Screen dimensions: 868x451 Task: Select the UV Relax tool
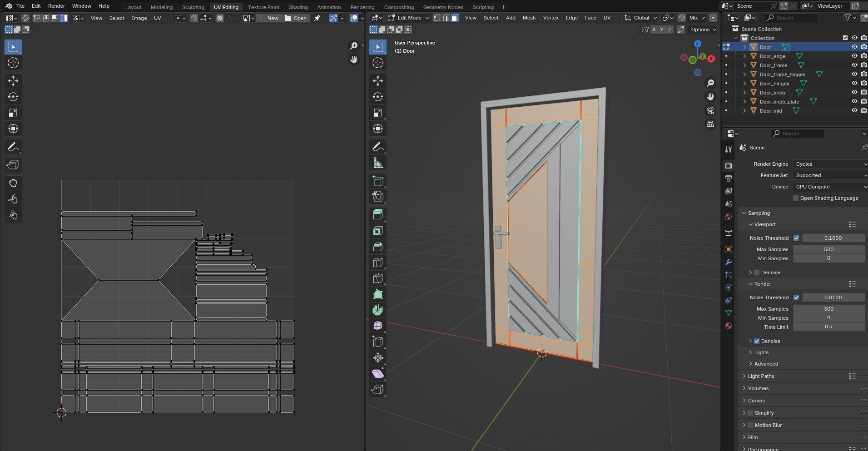[13, 199]
